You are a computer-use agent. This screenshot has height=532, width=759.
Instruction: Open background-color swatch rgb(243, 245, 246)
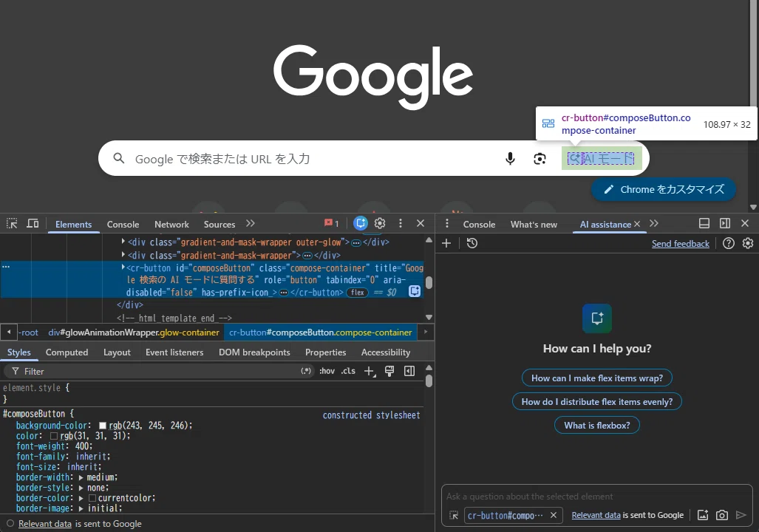pos(103,426)
